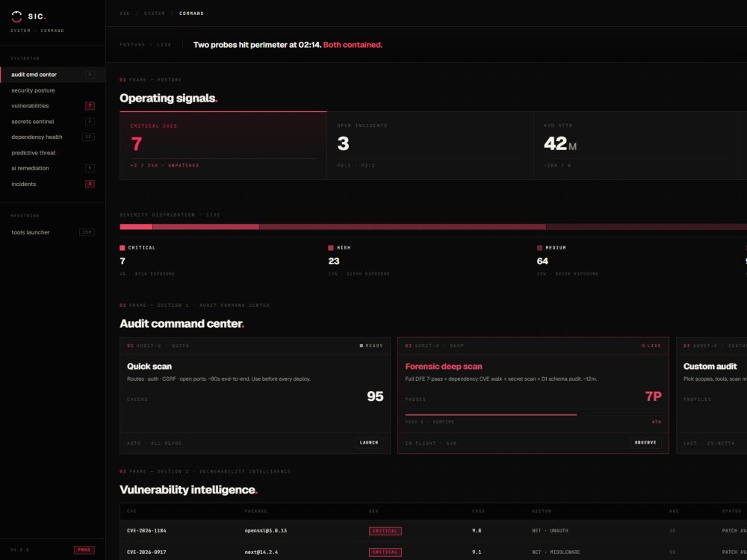The image size is (747, 560).
Task: Click the 'Both contained.' status text
Action: tap(353, 45)
